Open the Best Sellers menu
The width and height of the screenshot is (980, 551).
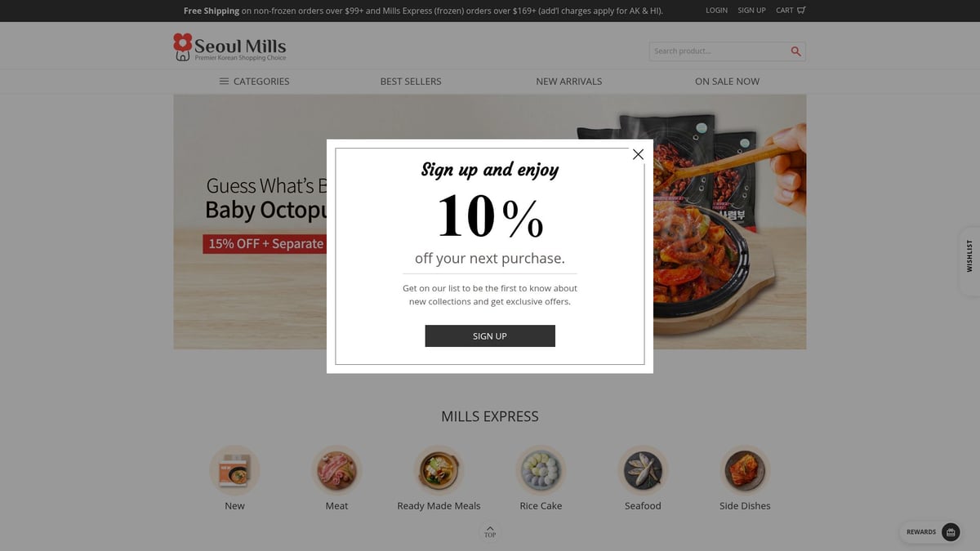point(411,82)
